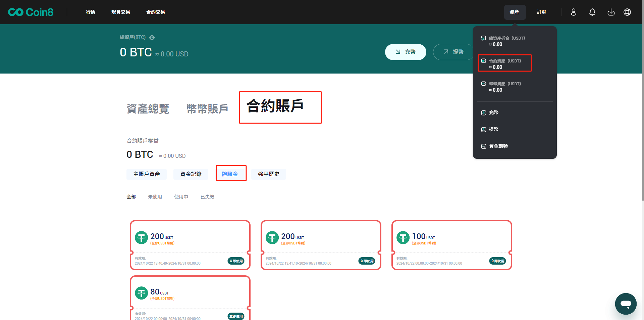Expand the 訂單 menu in the navbar
The width and height of the screenshot is (644, 320).
(x=541, y=12)
